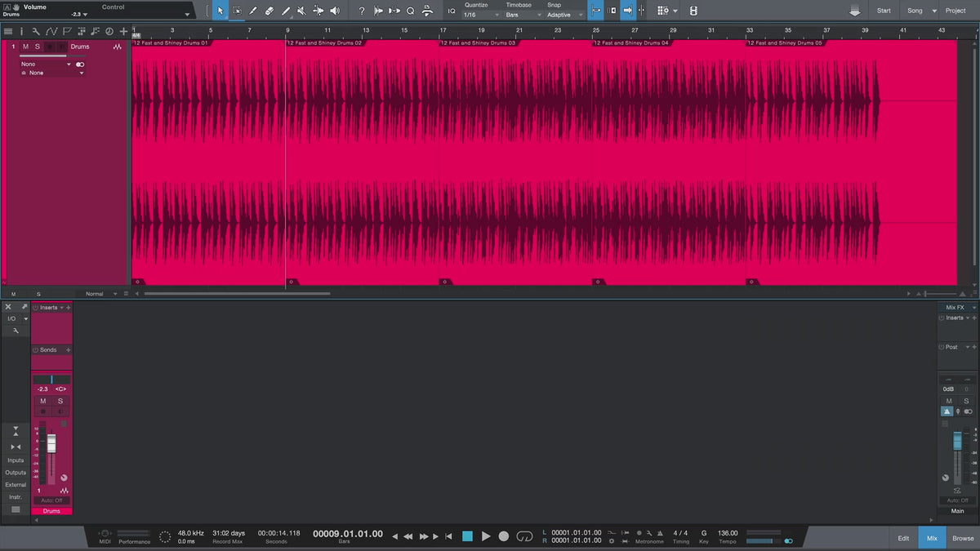The image size is (980, 551).
Task: Solo the Drums channel in the mixer
Action: coord(60,401)
